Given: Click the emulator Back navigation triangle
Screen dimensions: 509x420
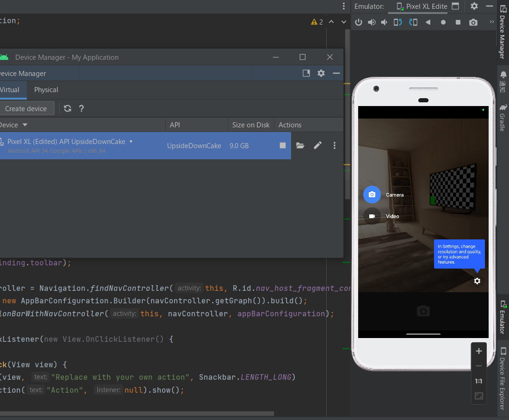Looking at the screenshot, I should [x=428, y=22].
